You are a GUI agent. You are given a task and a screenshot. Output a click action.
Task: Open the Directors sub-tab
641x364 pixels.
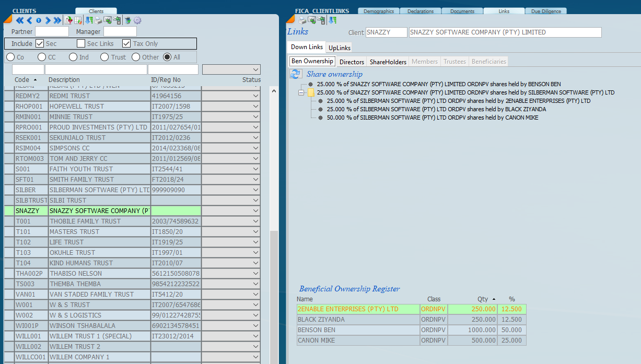coord(352,62)
